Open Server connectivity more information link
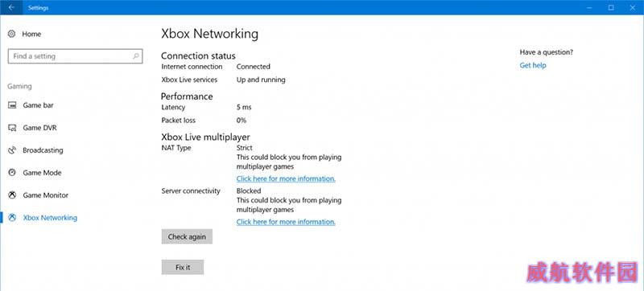 (x=286, y=222)
